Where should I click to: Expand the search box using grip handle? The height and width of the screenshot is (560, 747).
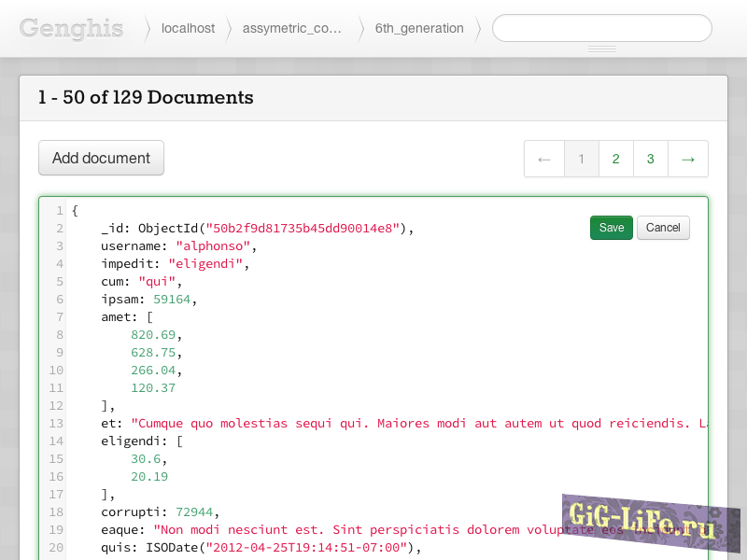602,48
